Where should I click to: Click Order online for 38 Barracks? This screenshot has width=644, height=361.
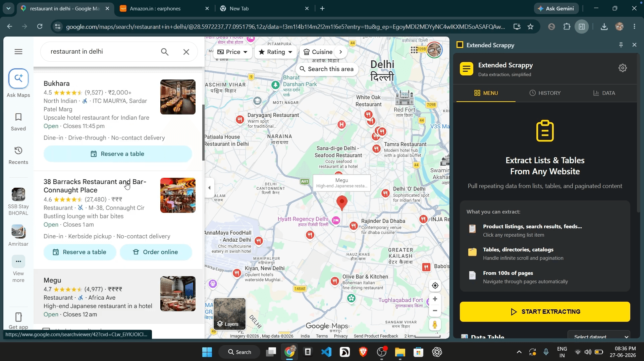coord(156,252)
